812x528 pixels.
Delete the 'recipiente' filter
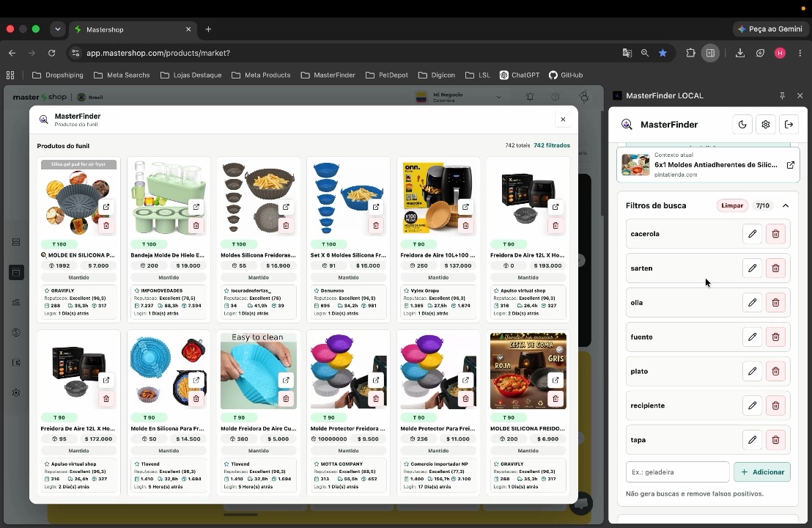click(x=775, y=406)
